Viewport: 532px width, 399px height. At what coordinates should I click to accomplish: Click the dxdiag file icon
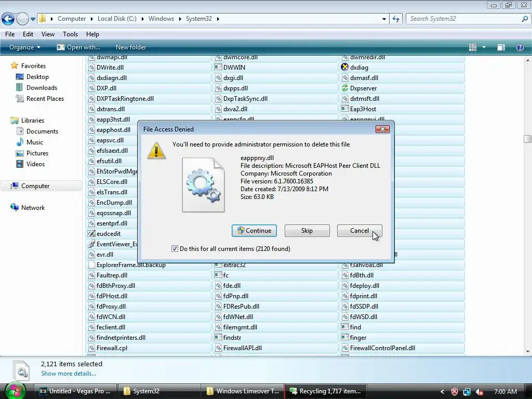345,67
